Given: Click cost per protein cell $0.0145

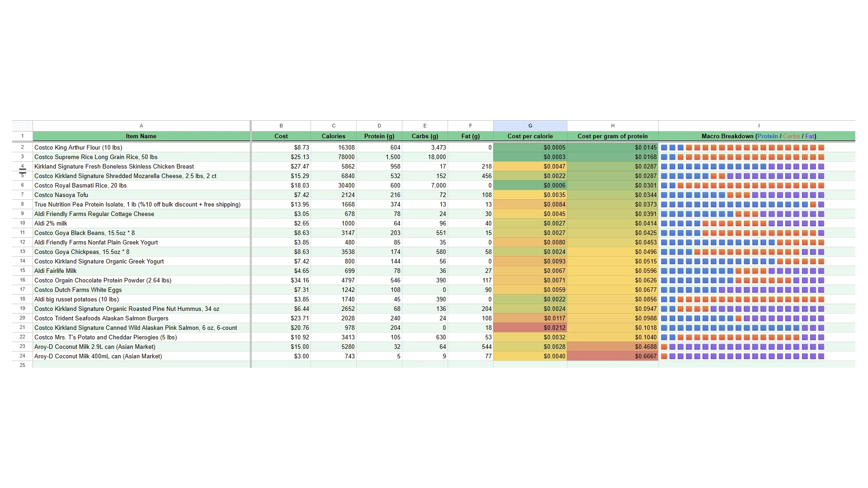Looking at the screenshot, I should tap(613, 147).
